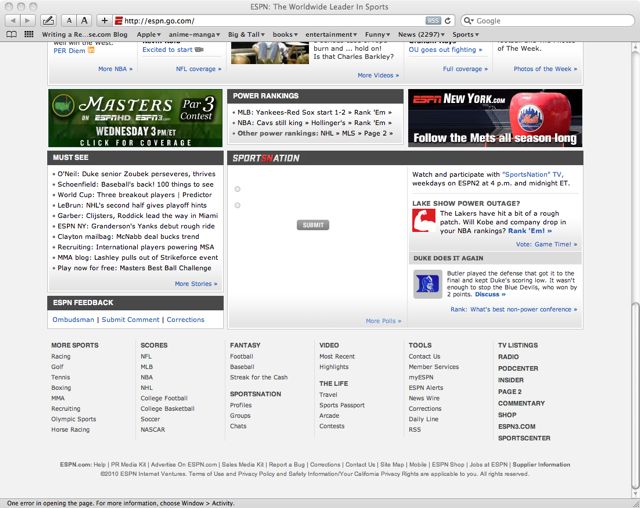The width and height of the screenshot is (640, 508).
Task: Click the Insider icon beside PER Diem
Action: (x=91, y=50)
